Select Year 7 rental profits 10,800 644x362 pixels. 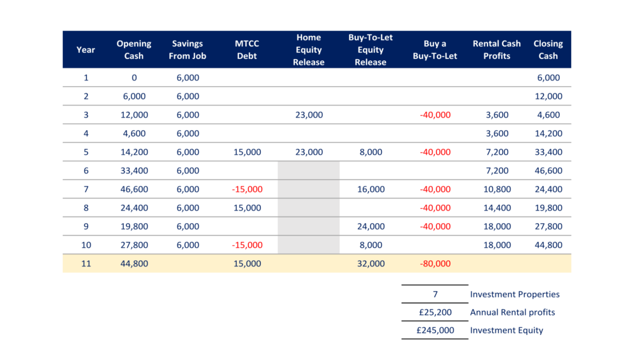[497, 189]
